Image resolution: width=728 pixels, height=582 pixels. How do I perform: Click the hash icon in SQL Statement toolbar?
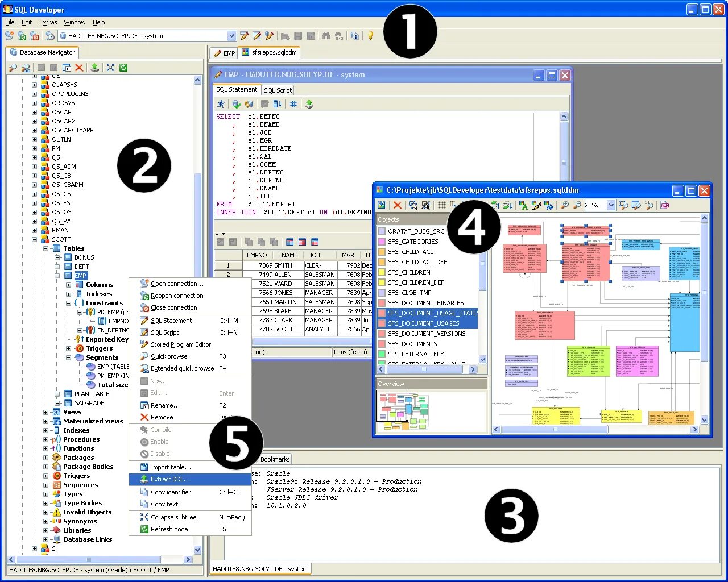click(x=293, y=104)
